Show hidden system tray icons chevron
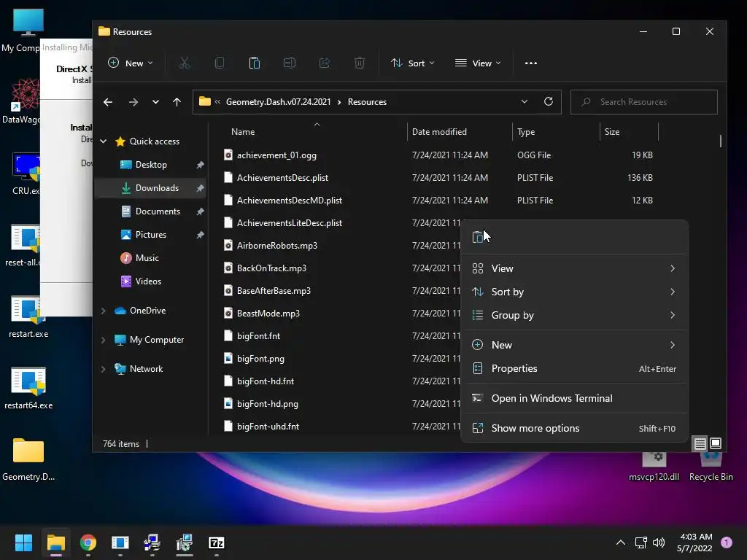The height and width of the screenshot is (560, 747). [x=621, y=542]
